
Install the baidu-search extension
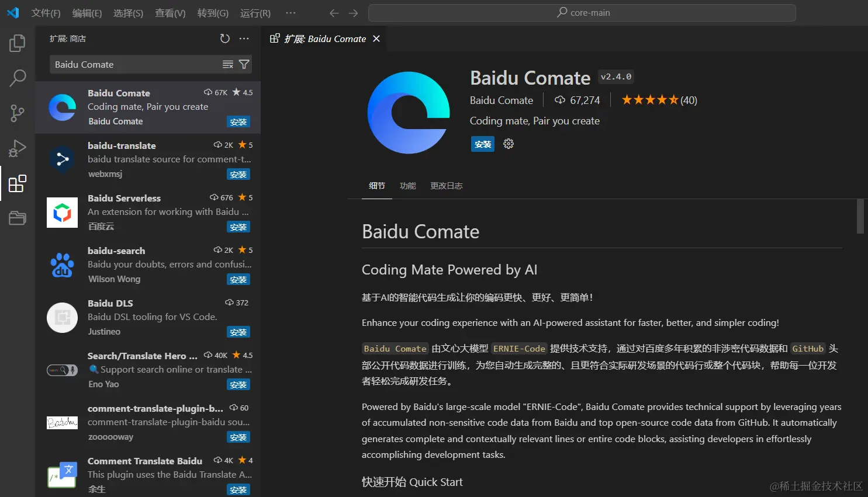tap(238, 280)
